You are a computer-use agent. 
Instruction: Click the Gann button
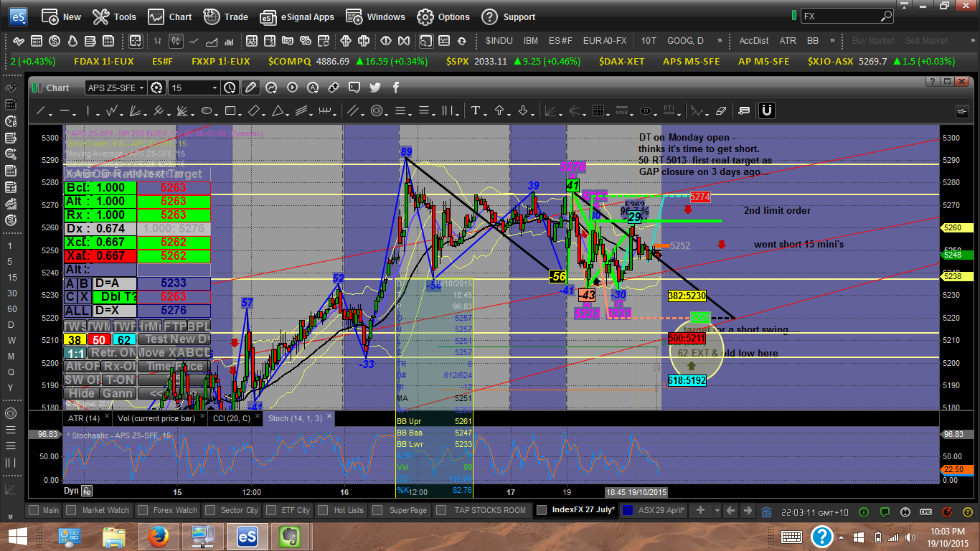coord(117,393)
